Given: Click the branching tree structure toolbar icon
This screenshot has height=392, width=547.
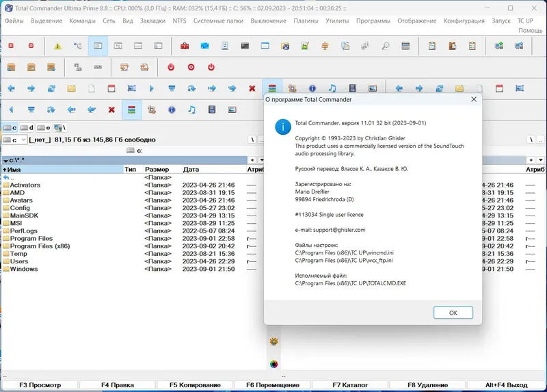Looking at the screenshot, I should point(77,46).
